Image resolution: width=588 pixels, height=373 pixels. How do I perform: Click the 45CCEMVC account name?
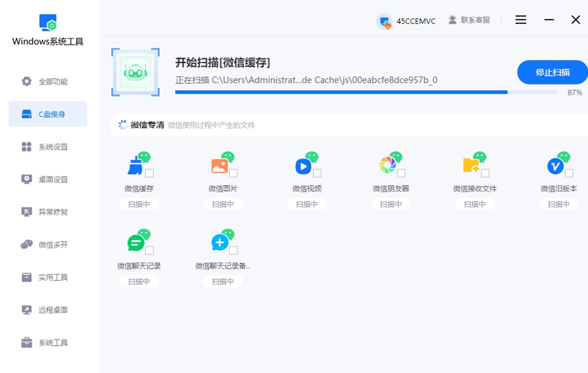(416, 22)
